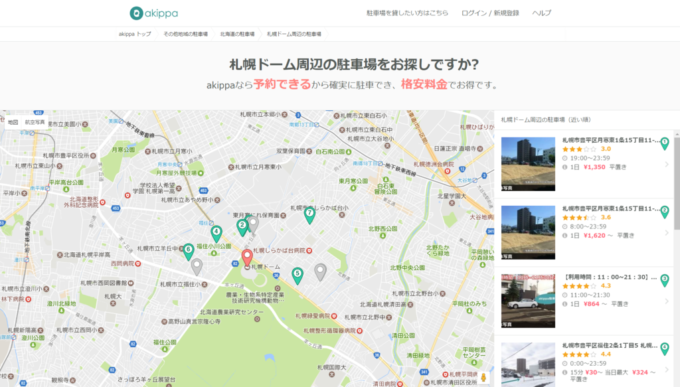Viewport: 680px width, 387px height.
Task: Click the 西岡病院 hospital icon on the map
Action: pos(138,263)
